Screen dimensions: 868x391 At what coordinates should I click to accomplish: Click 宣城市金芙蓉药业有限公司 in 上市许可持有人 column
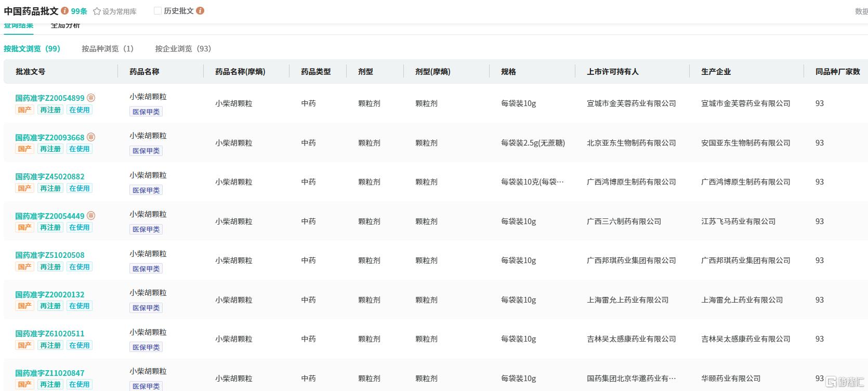coord(632,103)
